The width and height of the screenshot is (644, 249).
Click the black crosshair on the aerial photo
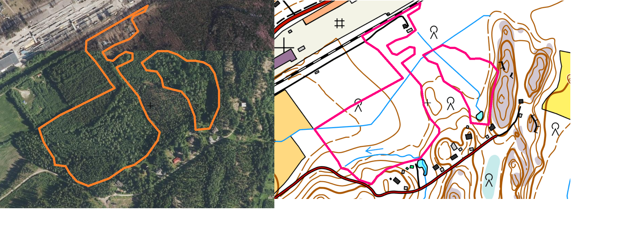[150, 106]
